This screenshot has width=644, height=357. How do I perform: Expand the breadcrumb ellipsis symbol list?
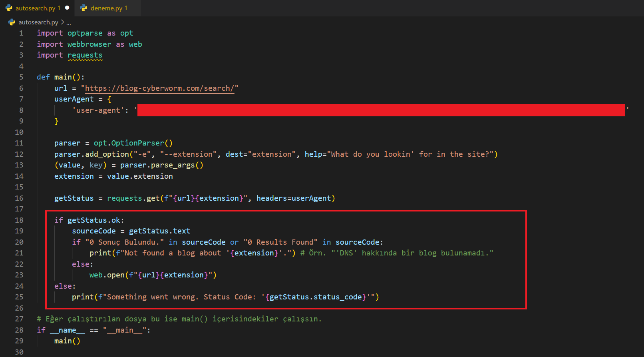pyautogui.click(x=69, y=22)
